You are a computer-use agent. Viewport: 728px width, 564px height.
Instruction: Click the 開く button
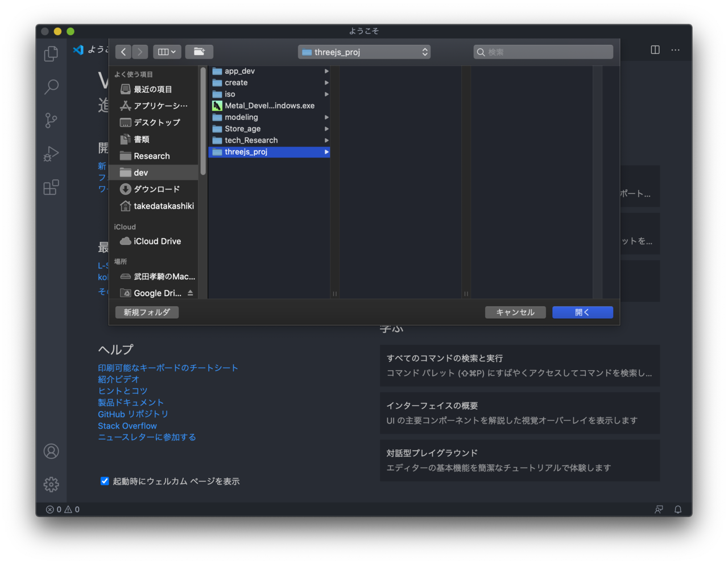[x=582, y=312]
